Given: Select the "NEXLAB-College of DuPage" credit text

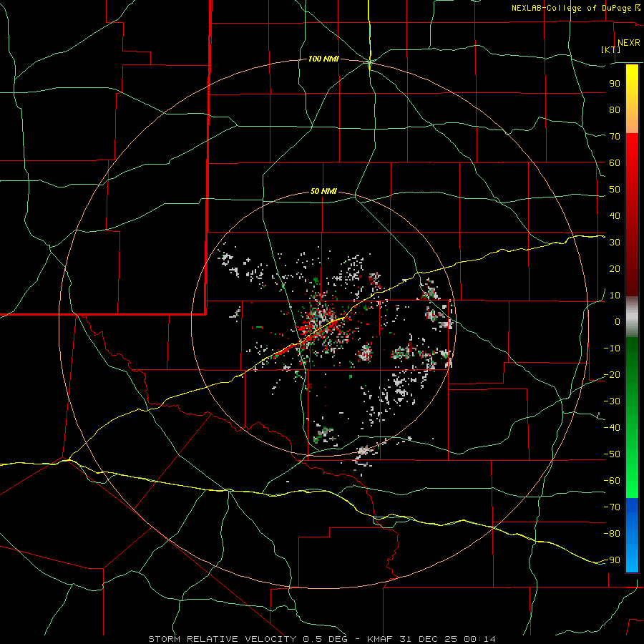Looking at the screenshot, I should pos(571,8).
